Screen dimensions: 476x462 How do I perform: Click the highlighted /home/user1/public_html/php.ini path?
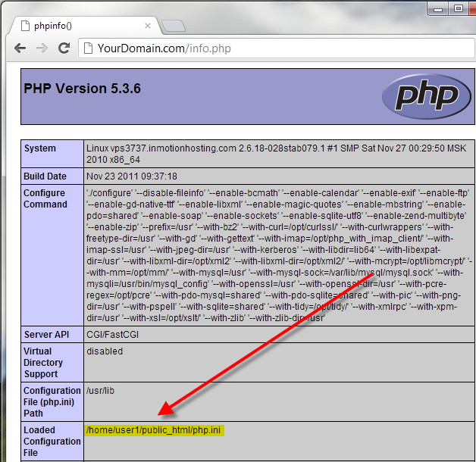pos(155,430)
